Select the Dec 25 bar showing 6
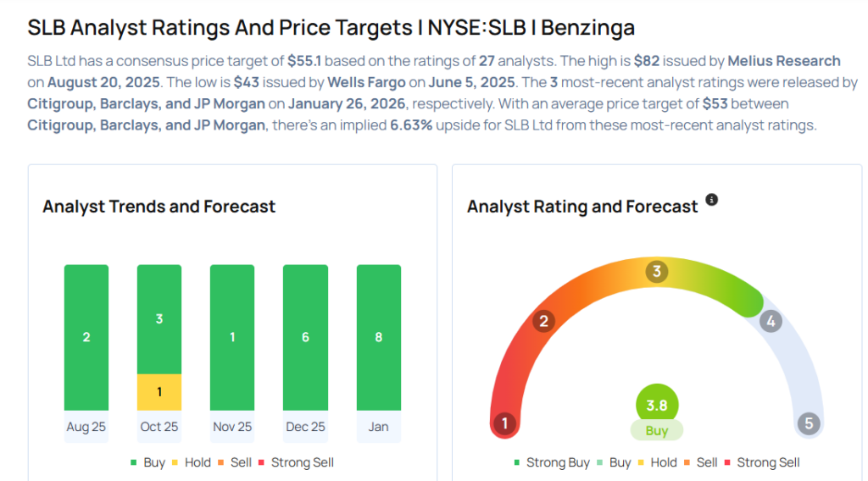 (305, 337)
